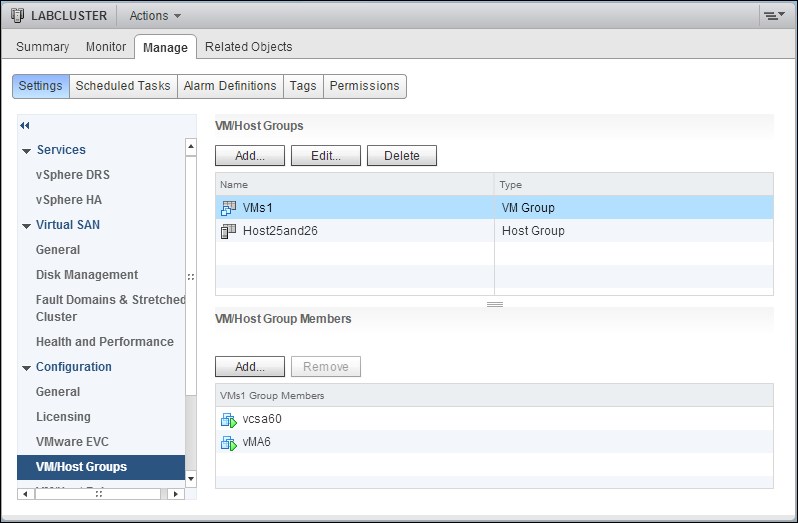The width and height of the screenshot is (798, 523).
Task: Select the vcsa60 member name
Action: 262,419
